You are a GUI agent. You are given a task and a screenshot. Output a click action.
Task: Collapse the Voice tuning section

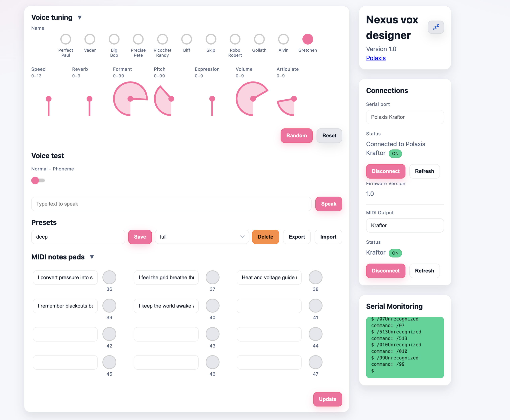[80, 18]
